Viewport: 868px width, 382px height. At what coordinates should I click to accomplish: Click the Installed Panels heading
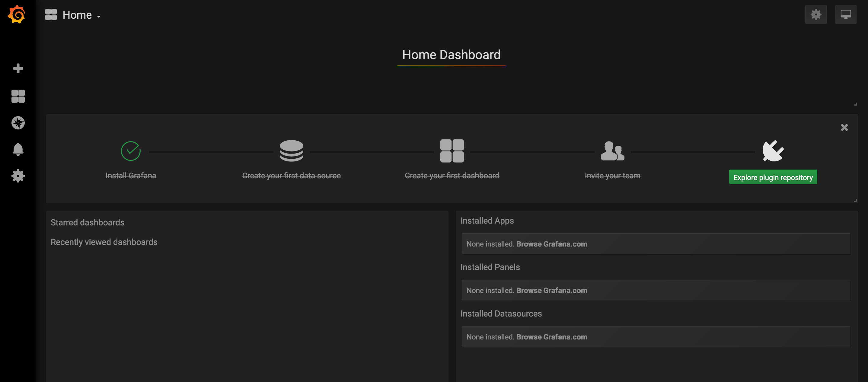point(490,267)
